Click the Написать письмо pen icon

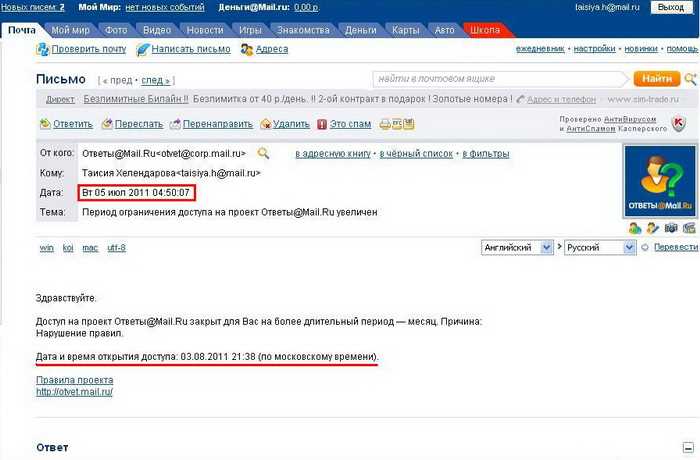pyautogui.click(x=142, y=49)
